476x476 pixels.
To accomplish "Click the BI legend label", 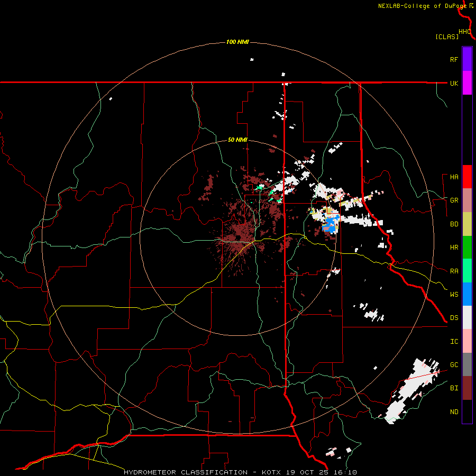I will coord(454,388).
